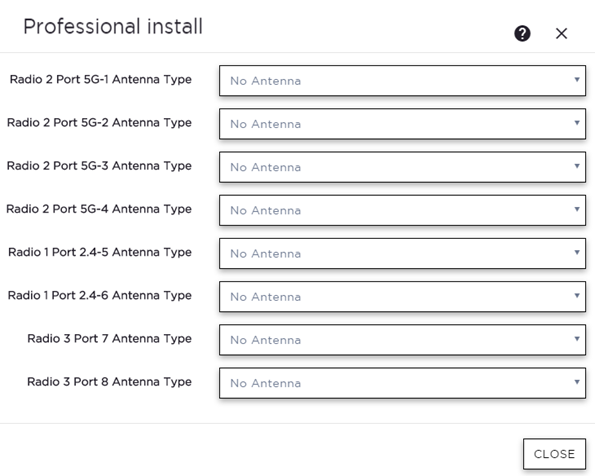This screenshot has height=476, width=595.
Task: Open Radio 2 Port 5G-1 antenna dropdown
Action: (x=402, y=80)
